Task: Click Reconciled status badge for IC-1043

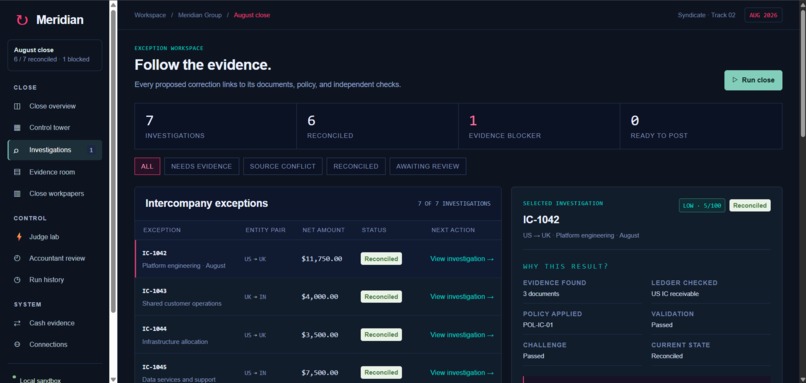Action: click(381, 297)
